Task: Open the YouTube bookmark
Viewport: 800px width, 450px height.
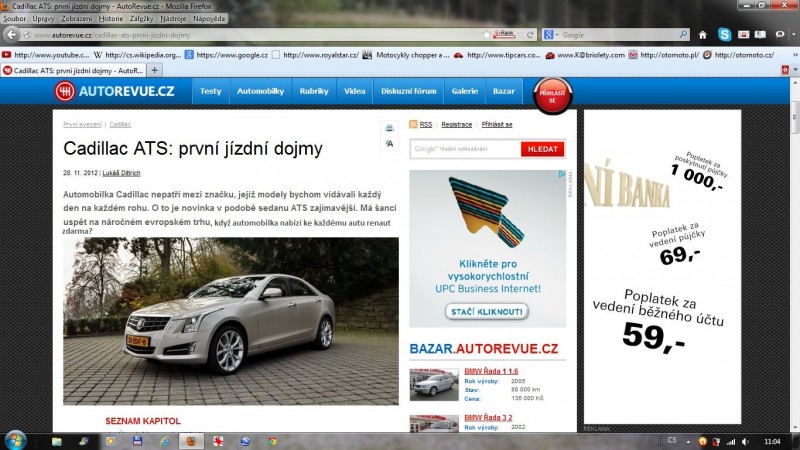Action: 46,55
